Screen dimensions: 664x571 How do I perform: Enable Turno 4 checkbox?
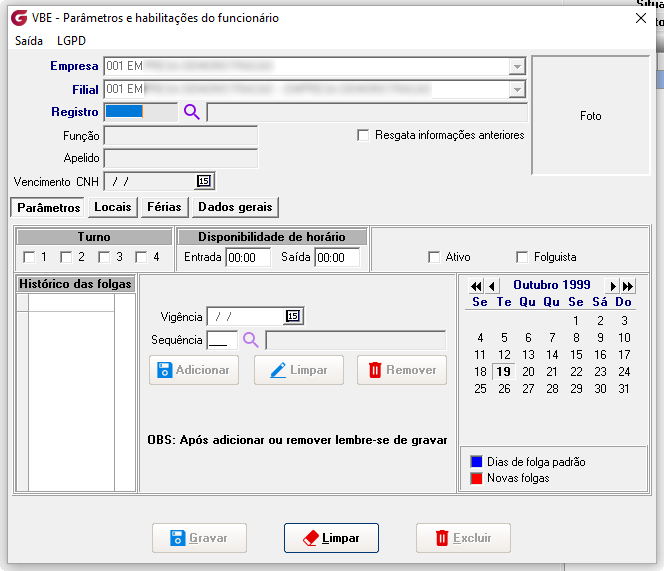141,257
